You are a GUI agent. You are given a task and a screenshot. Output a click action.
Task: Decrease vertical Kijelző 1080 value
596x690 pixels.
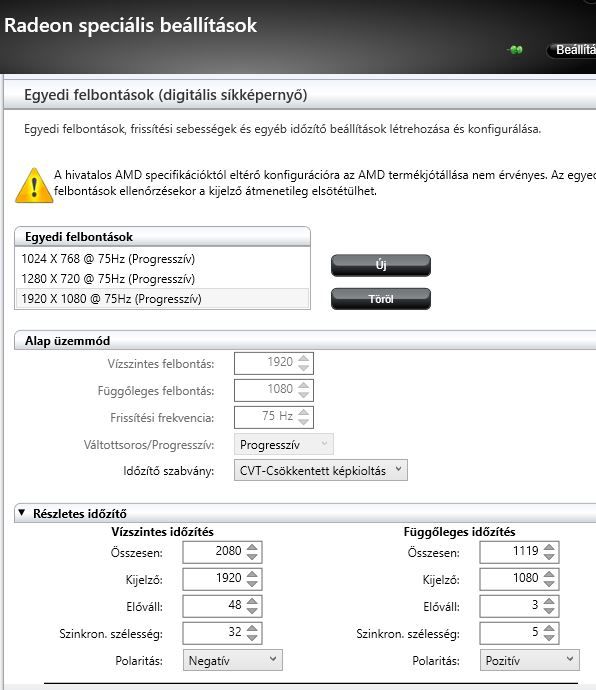pyautogui.click(x=549, y=584)
